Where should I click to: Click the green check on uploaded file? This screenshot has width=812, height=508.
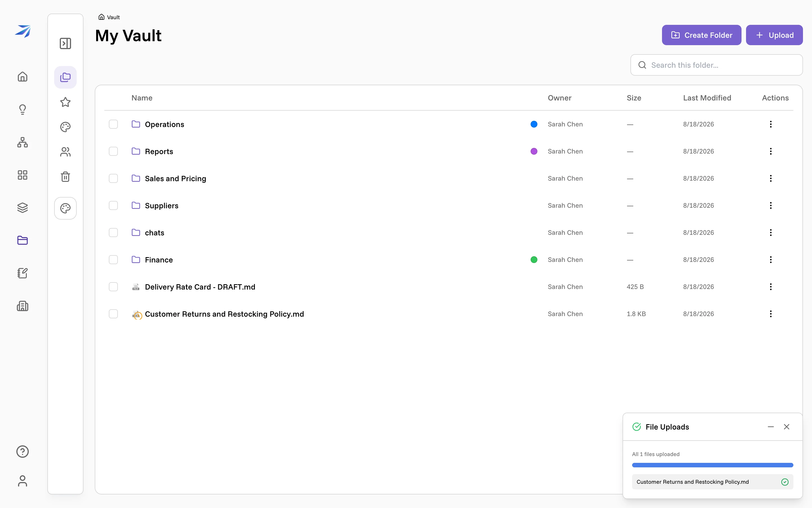tap(784, 482)
